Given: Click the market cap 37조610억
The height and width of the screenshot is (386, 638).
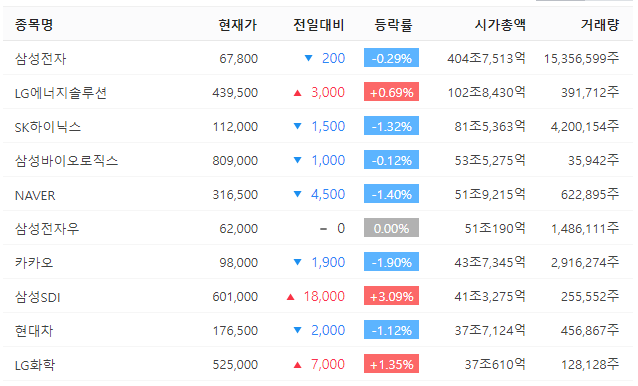Looking at the screenshot, I should tap(495, 365).
